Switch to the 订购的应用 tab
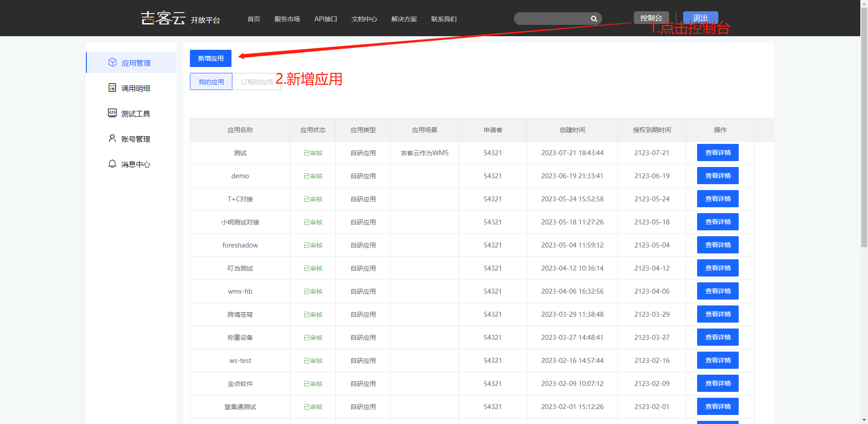Viewport: 868px width, 424px height. (257, 81)
